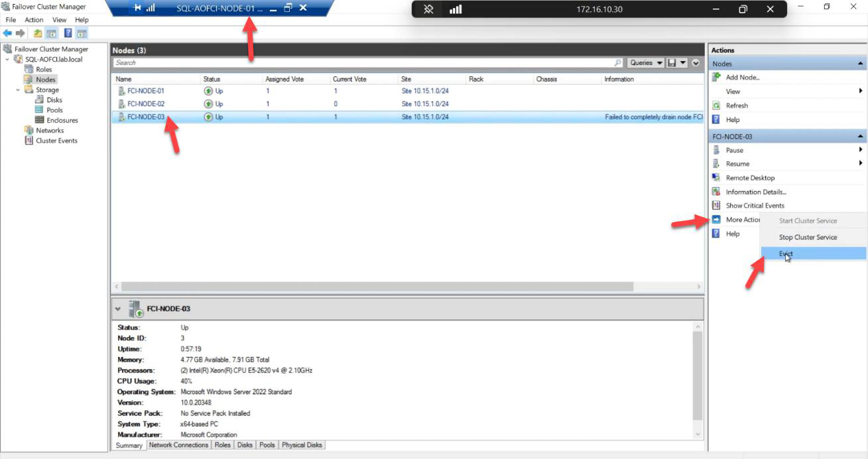Collapse the FCI-NODE-03 details pane chevron
The image size is (868, 459).
[x=118, y=309]
